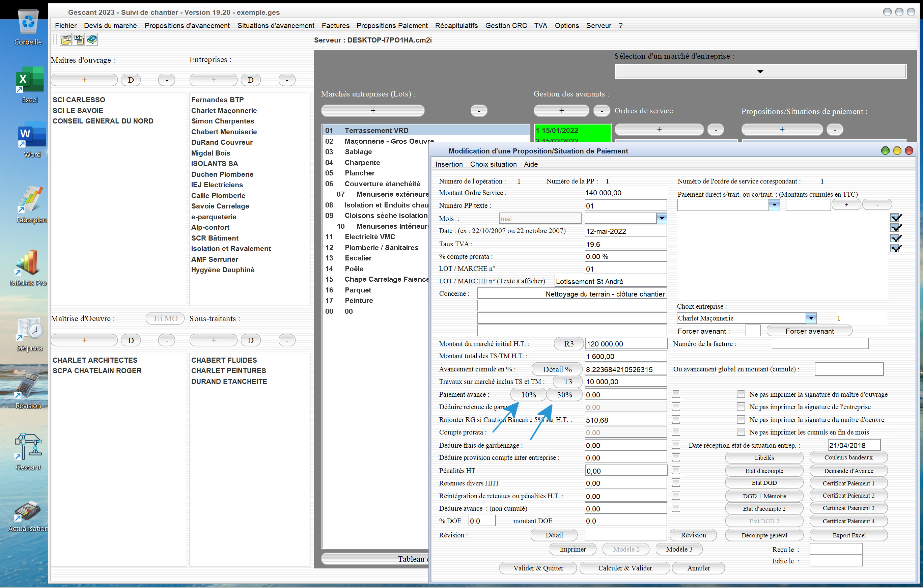Open the Séquora desktop shortcut
The height and width of the screenshot is (588, 923).
pos(29,334)
